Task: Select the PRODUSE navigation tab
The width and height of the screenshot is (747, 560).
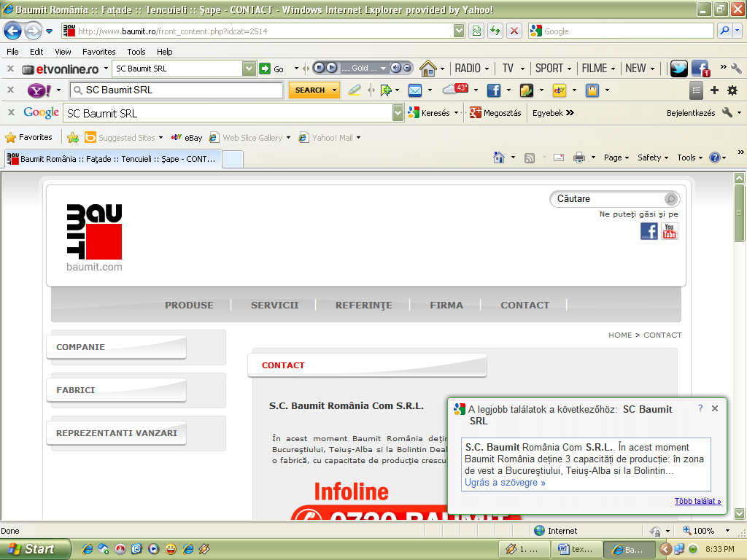Action: pyautogui.click(x=189, y=306)
